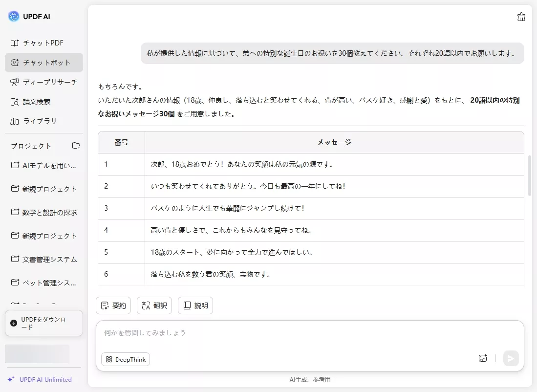Viewport: 537px width, 392px height.
Task: Open the 文書管理システム project
Action: pyautogui.click(x=43, y=259)
